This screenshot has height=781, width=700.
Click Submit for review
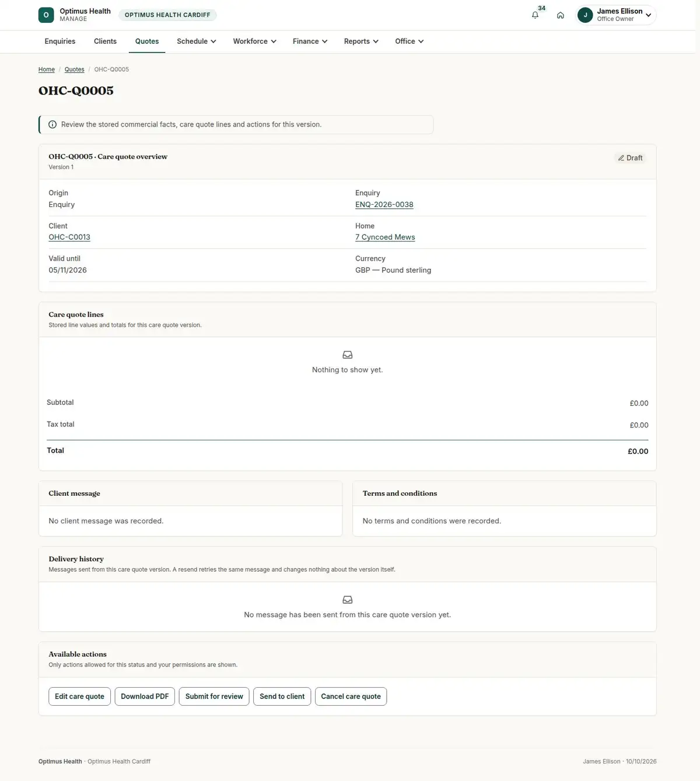214,696
